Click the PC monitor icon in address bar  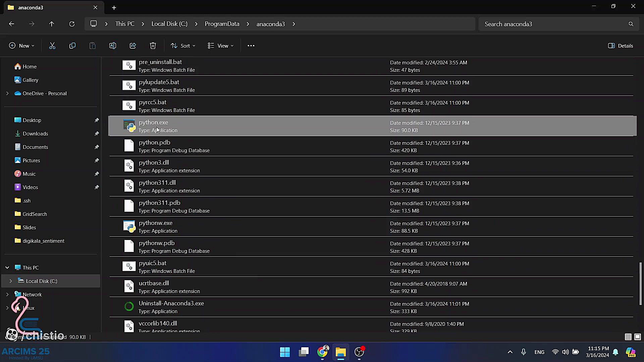(94, 24)
